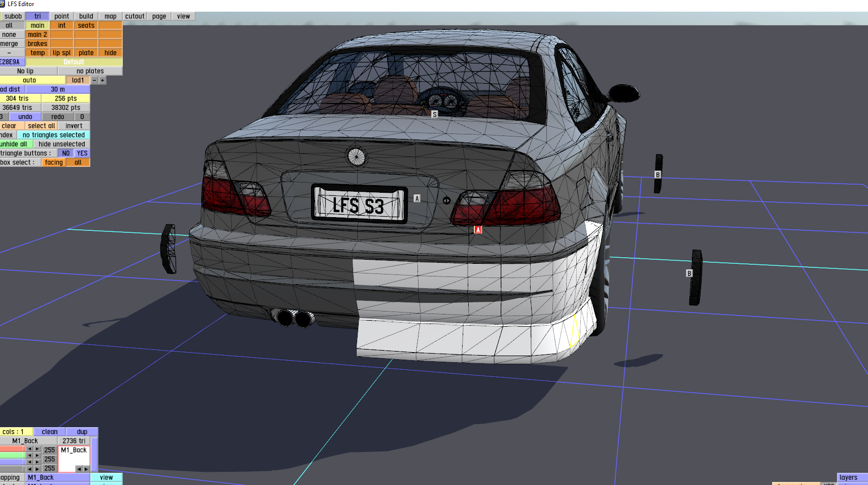Decrease green value with left arrow
Image resolution: width=868 pixels, height=485 pixels.
point(29,456)
